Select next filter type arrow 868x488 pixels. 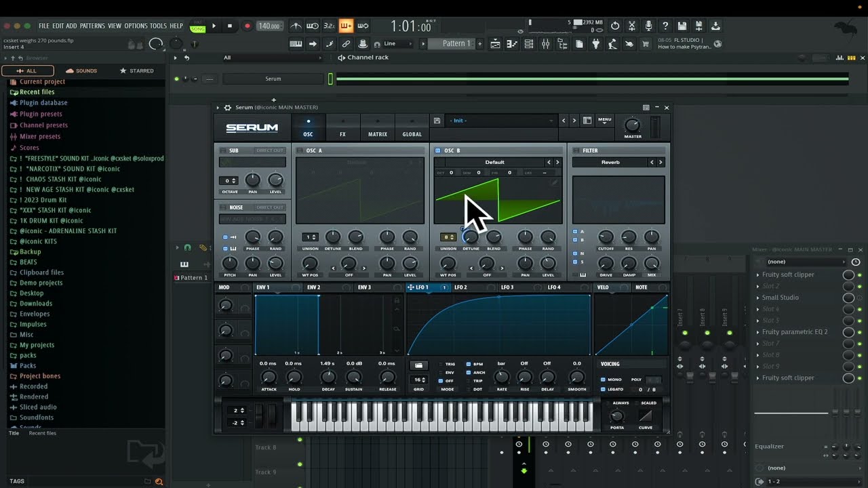pos(660,162)
